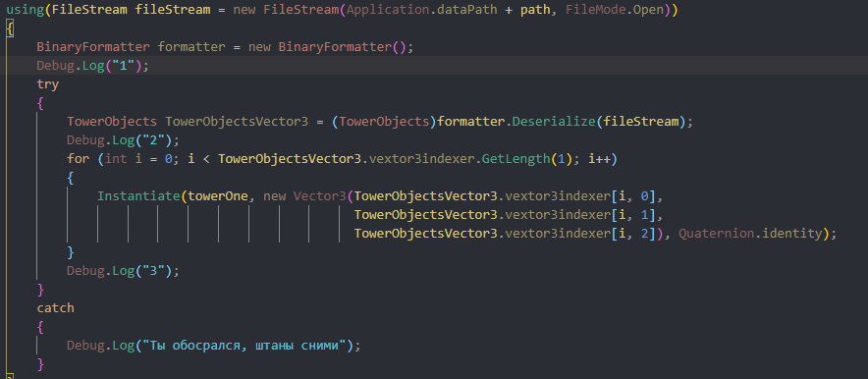Image resolution: width=868 pixels, height=379 pixels.
Task: Click the 'GetLength' method call
Action: click(515, 159)
